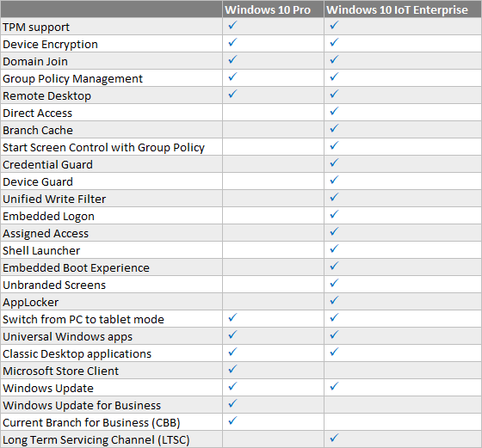482x448 pixels.
Task: Click Shell Launcher checkmark for IoT Enterprise
Action: (334, 249)
